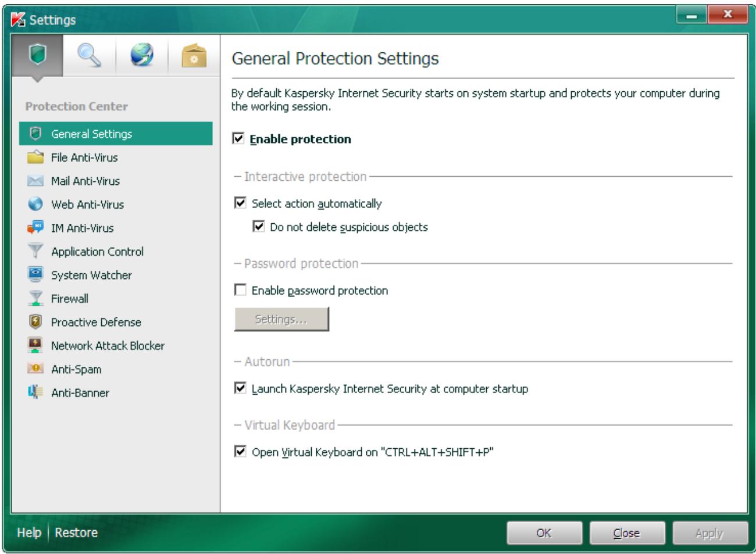The height and width of the screenshot is (554, 756).
Task: Select Application Control label
Action: click(97, 252)
